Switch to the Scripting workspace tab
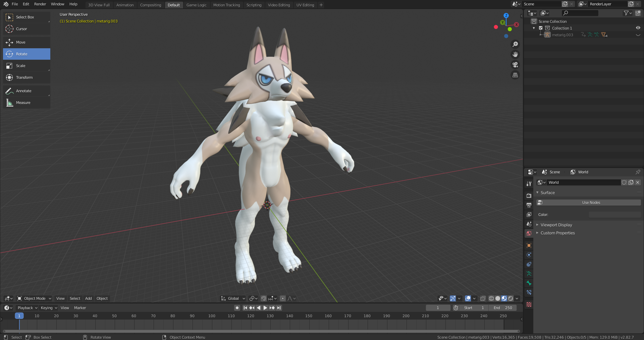 [x=254, y=5]
